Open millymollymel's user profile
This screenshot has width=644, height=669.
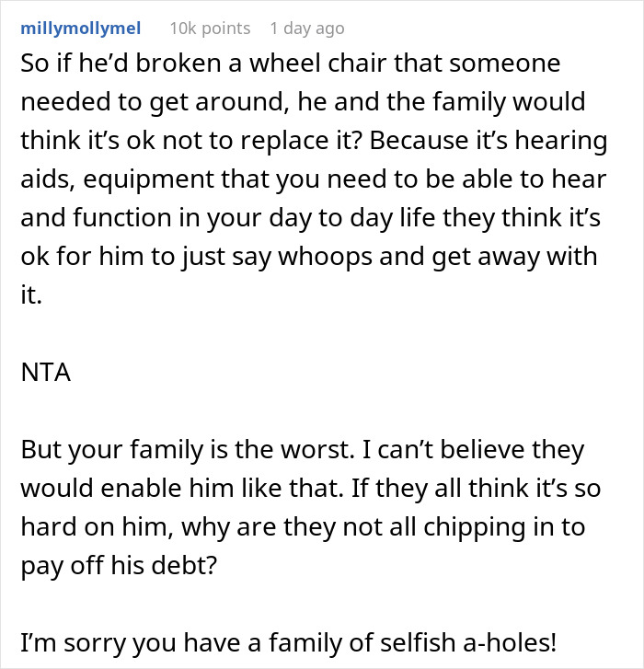tap(80, 29)
